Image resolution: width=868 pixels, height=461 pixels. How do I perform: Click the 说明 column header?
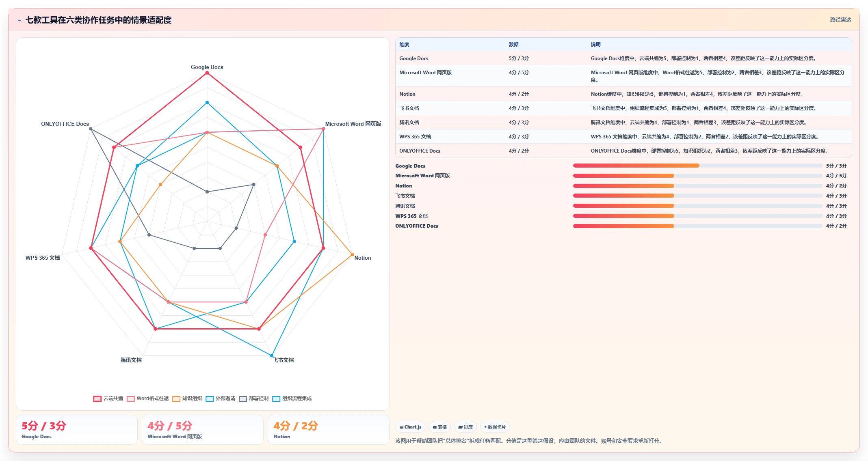[595, 45]
